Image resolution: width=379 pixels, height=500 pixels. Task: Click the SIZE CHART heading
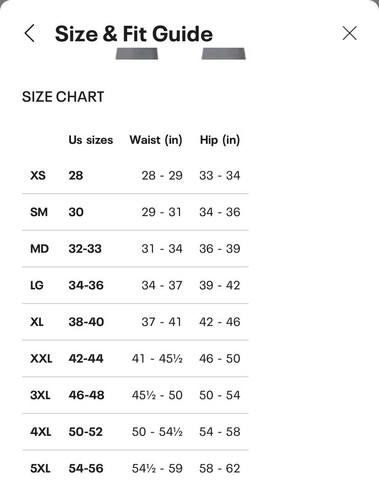pyautogui.click(x=63, y=97)
